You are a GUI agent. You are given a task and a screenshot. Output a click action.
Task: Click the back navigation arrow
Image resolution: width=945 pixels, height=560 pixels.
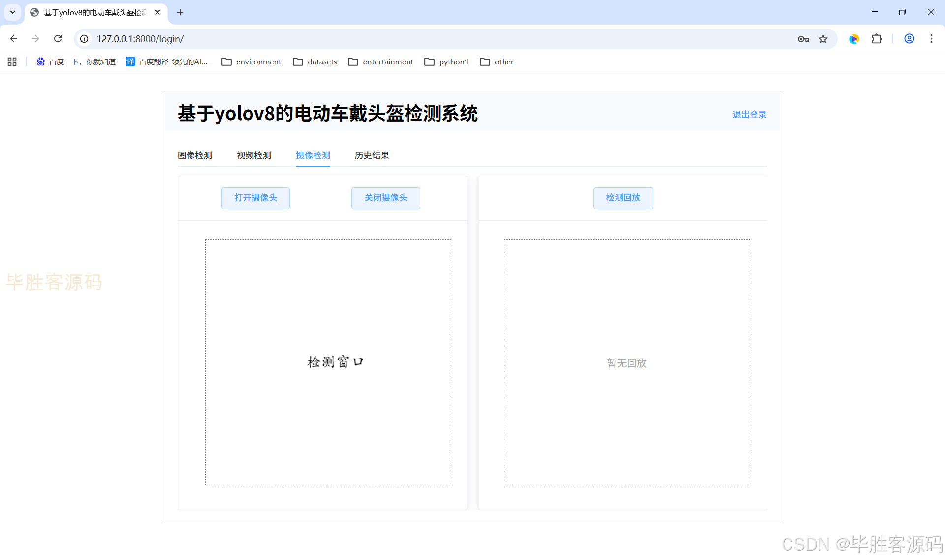tap(14, 39)
